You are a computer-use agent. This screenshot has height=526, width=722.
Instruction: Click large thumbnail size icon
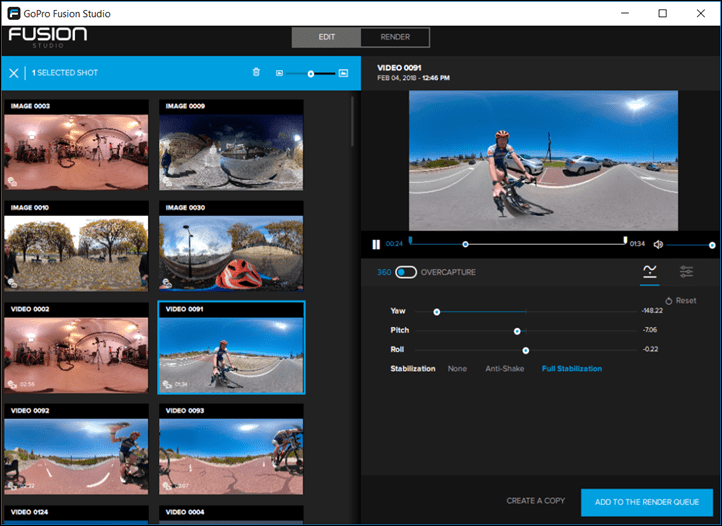point(344,73)
